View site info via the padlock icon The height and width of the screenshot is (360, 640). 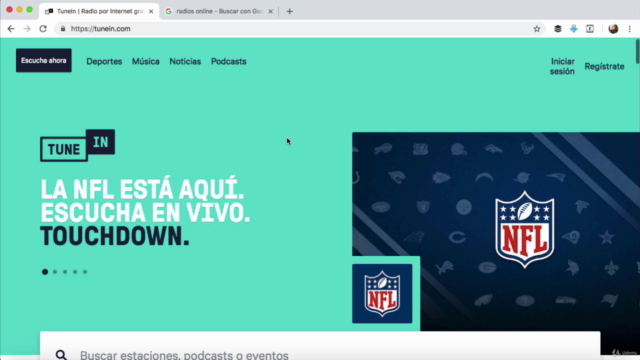click(63, 29)
